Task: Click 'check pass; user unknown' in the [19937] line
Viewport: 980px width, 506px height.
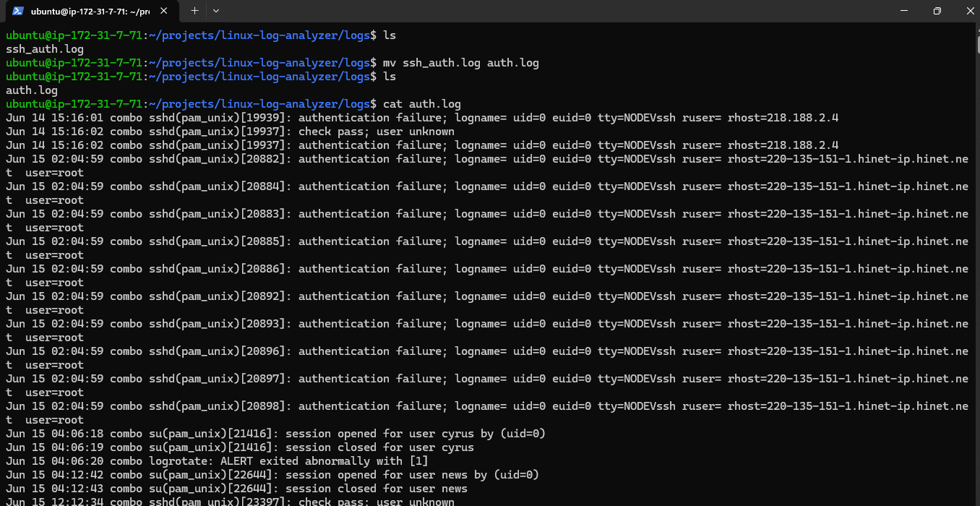Action: point(377,132)
